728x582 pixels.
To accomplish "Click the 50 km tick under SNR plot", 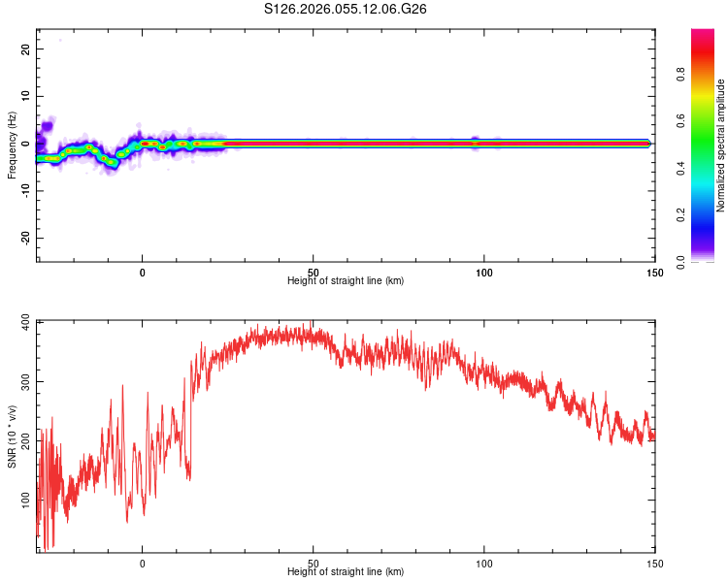I will [313, 563].
